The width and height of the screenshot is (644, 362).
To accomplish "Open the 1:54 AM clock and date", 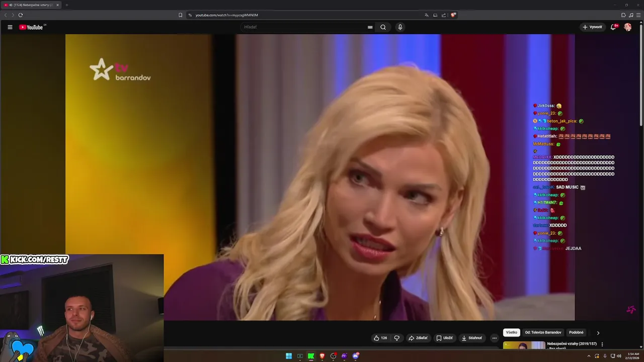I will pyautogui.click(x=633, y=356).
